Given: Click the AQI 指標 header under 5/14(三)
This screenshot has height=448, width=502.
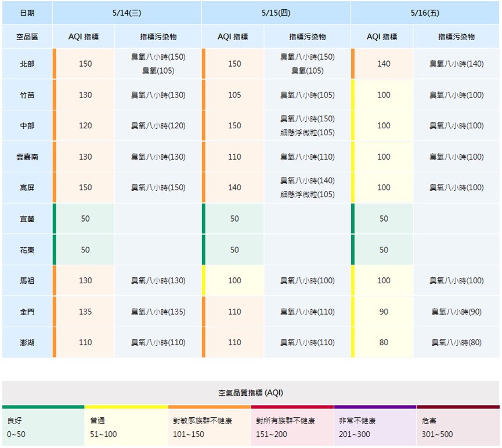Looking at the screenshot, I should [x=84, y=37].
